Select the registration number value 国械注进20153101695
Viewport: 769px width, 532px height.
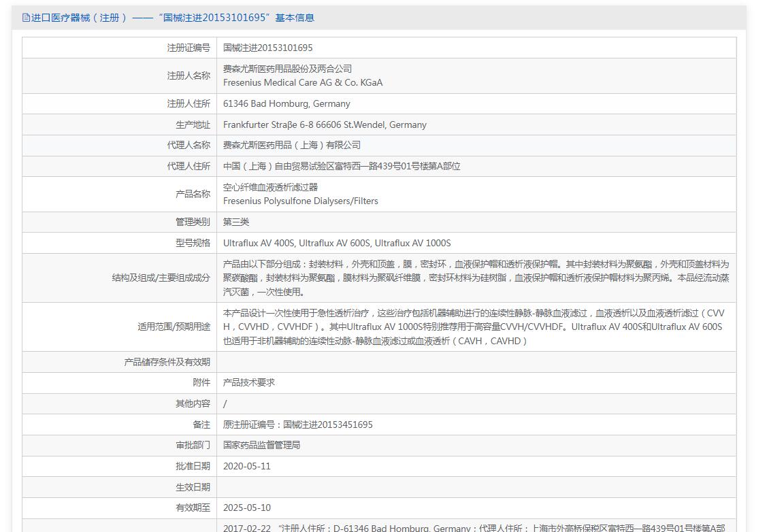click(x=267, y=48)
